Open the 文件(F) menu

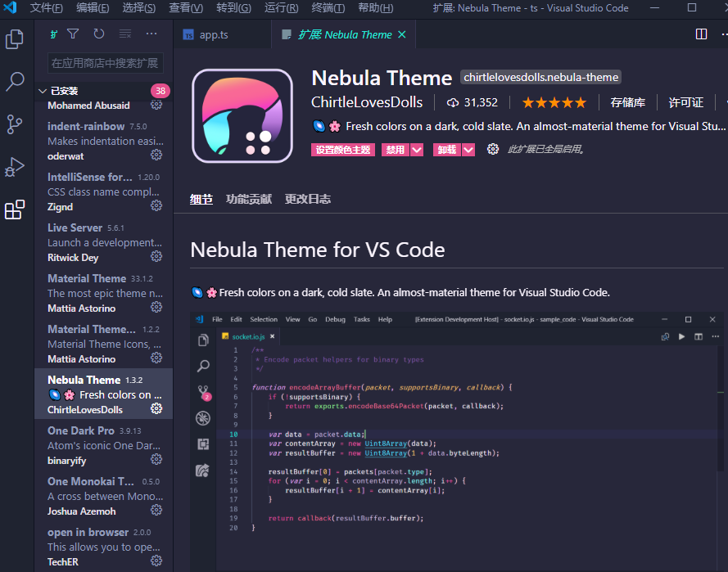click(x=46, y=8)
